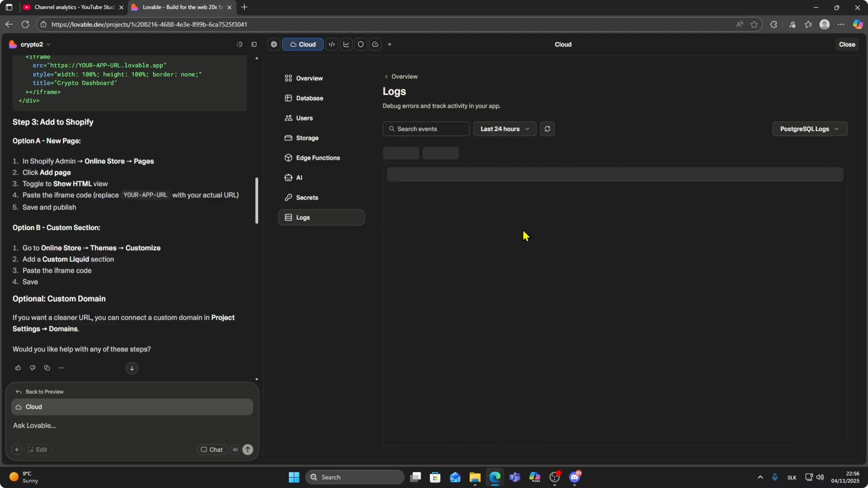The width and height of the screenshot is (868, 488).
Task: Click the scroll-to-bottom arrow button
Action: tap(132, 368)
